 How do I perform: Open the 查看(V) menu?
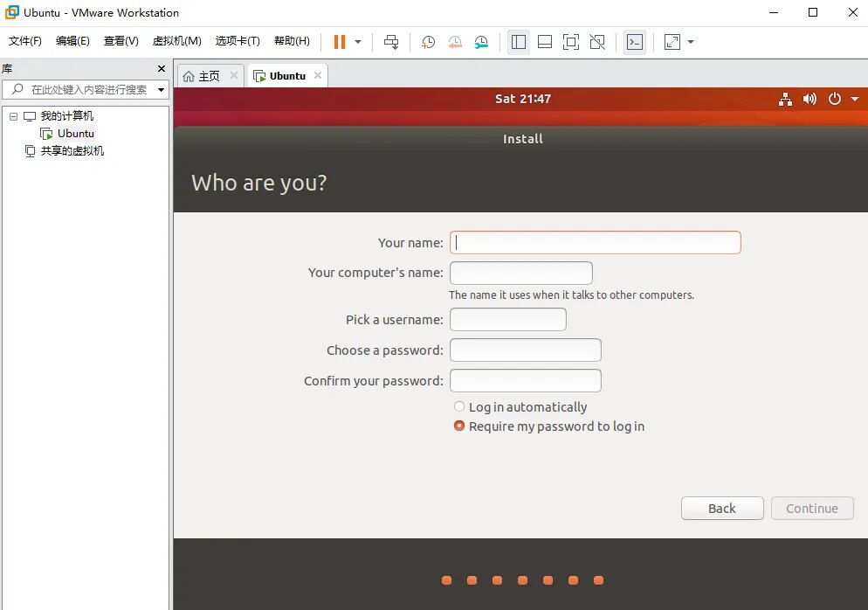[x=121, y=41]
